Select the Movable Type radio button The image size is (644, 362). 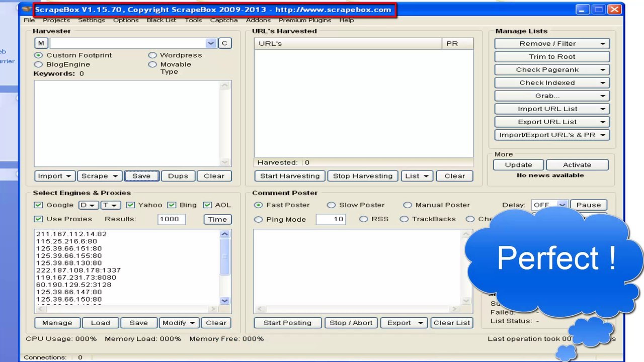coord(152,64)
